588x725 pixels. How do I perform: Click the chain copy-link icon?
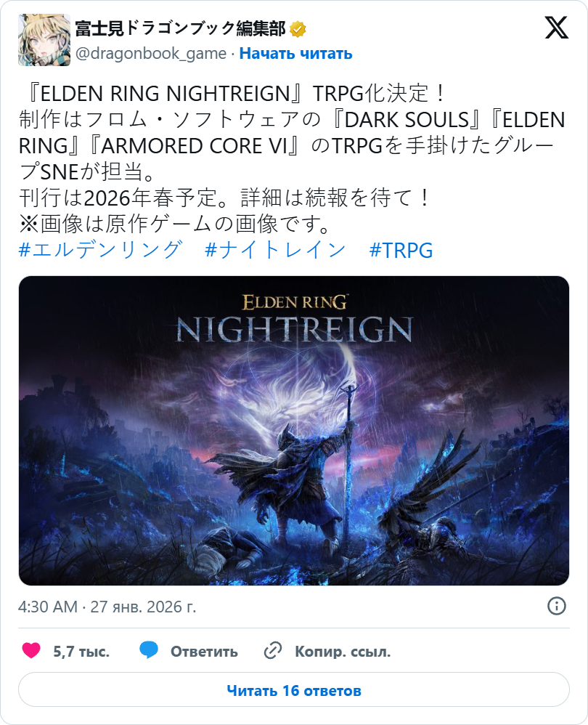tap(273, 651)
